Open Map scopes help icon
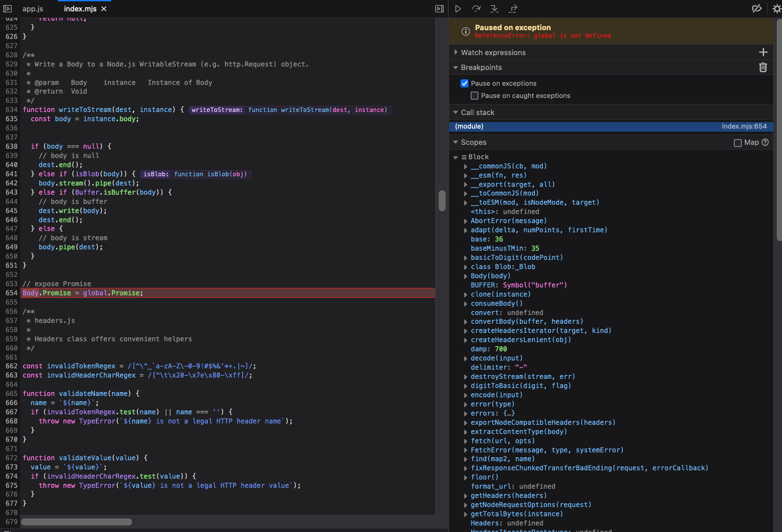 [765, 142]
